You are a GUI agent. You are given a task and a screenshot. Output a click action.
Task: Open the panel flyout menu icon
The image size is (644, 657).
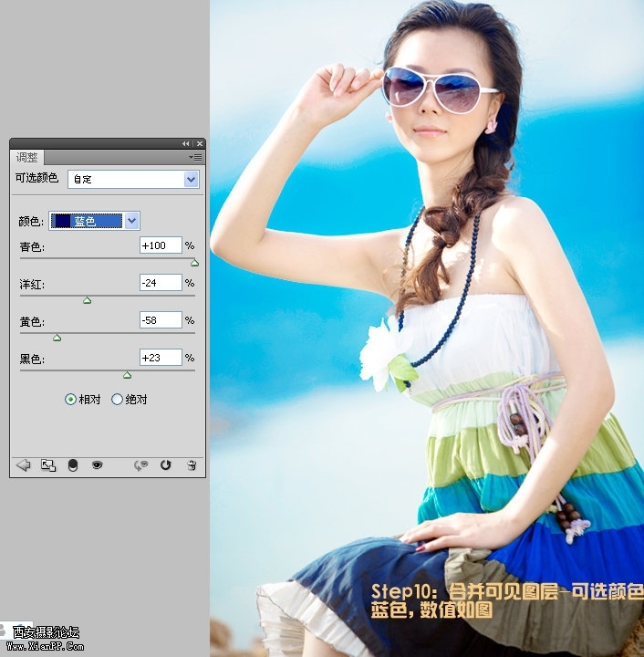point(196,158)
